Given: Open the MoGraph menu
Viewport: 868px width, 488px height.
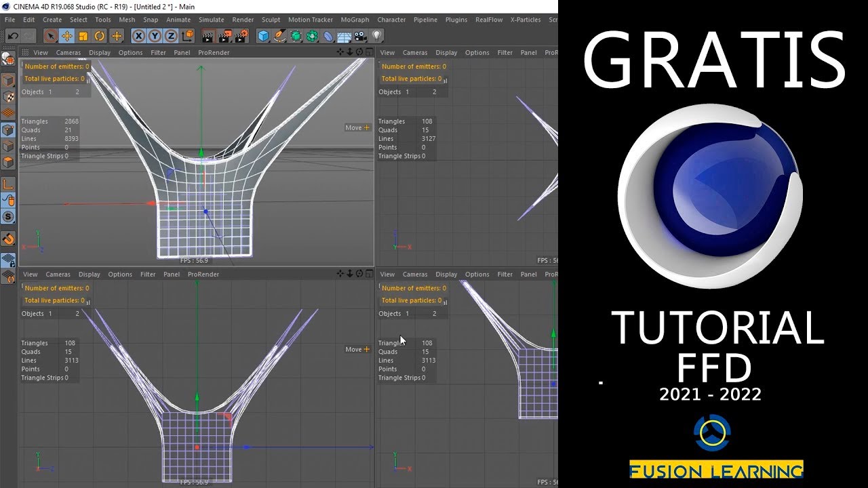Looking at the screenshot, I should click(x=355, y=20).
